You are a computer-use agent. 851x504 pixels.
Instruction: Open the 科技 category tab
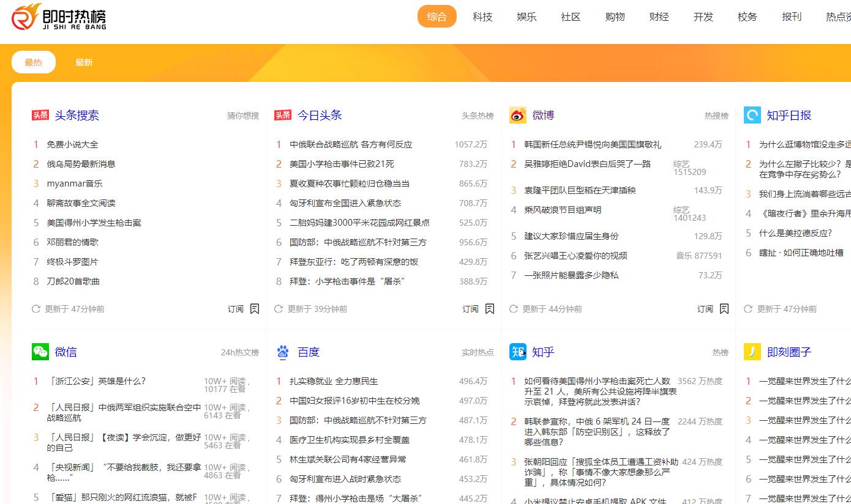pos(482,17)
